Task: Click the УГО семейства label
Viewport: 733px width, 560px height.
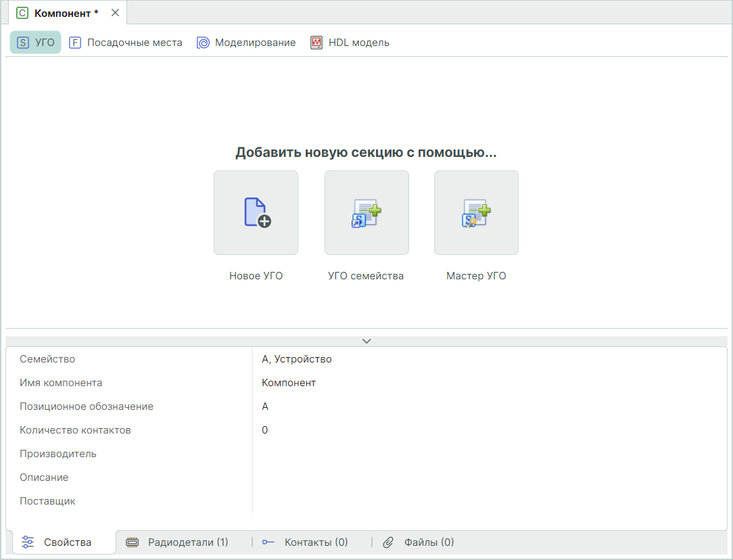Action: 366,276
